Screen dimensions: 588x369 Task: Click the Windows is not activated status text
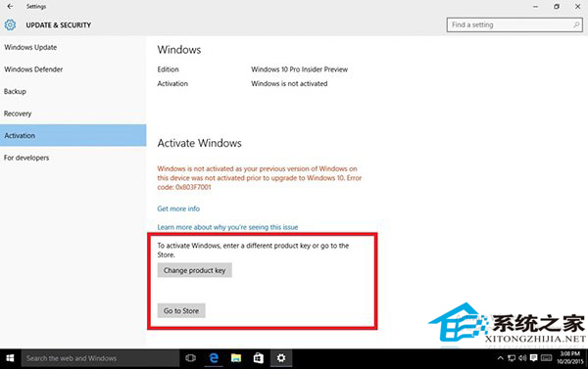[x=289, y=83]
